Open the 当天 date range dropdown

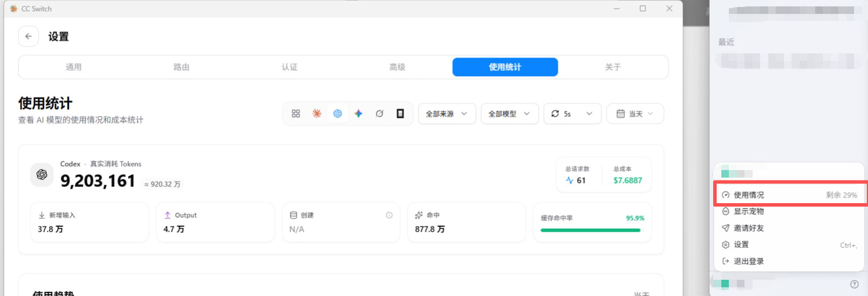tap(635, 114)
